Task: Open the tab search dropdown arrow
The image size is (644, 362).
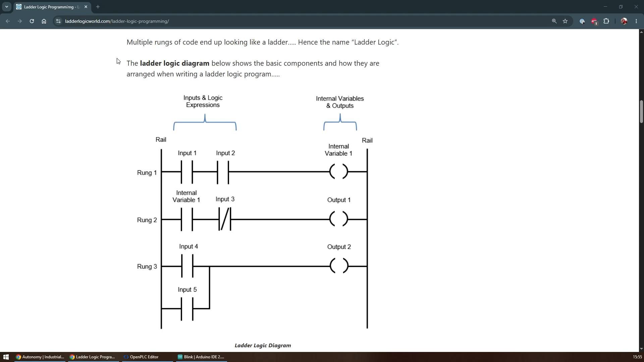Action: pos(6,7)
